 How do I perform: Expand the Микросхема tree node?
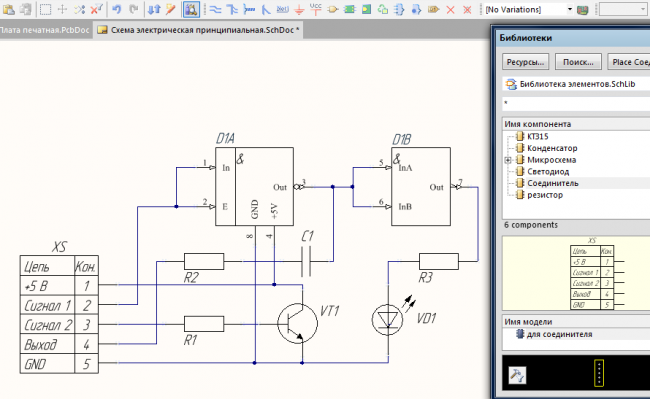[508, 160]
